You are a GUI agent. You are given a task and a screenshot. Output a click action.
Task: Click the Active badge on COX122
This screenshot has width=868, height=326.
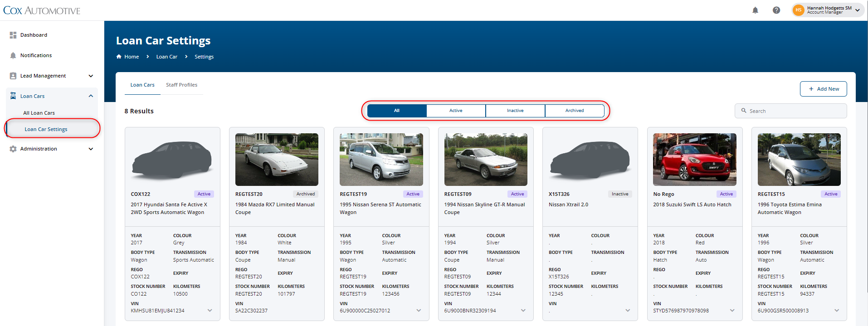204,194
